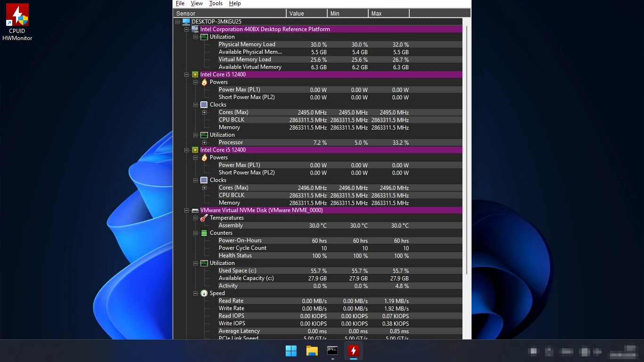Click the Utilization graph icon above Physical Memory Load
This screenshot has width=644, height=362.
pos(204,37)
